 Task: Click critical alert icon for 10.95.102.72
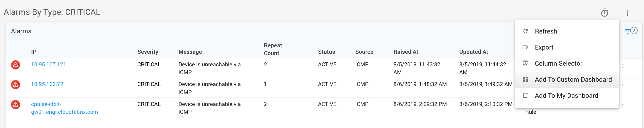(x=16, y=85)
